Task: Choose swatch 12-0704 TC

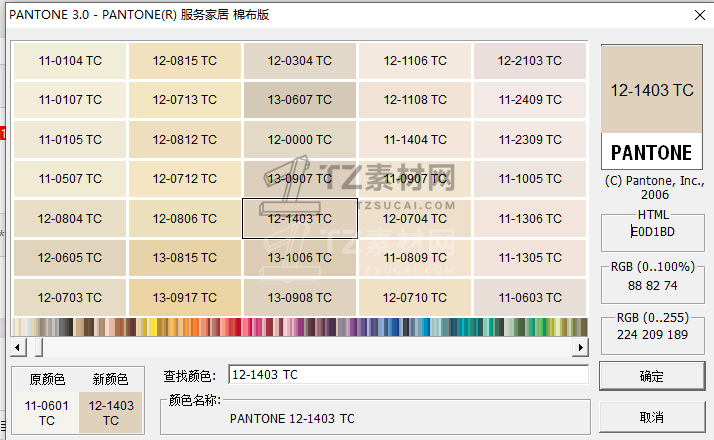Action: point(415,219)
